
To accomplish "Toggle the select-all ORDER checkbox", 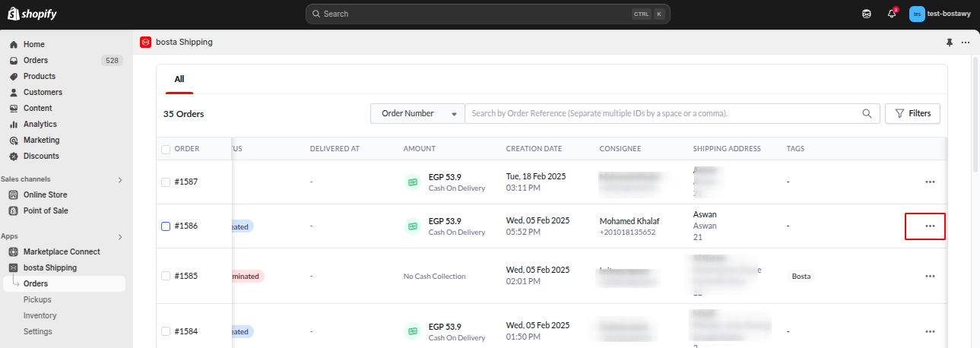I will pyautogui.click(x=166, y=149).
